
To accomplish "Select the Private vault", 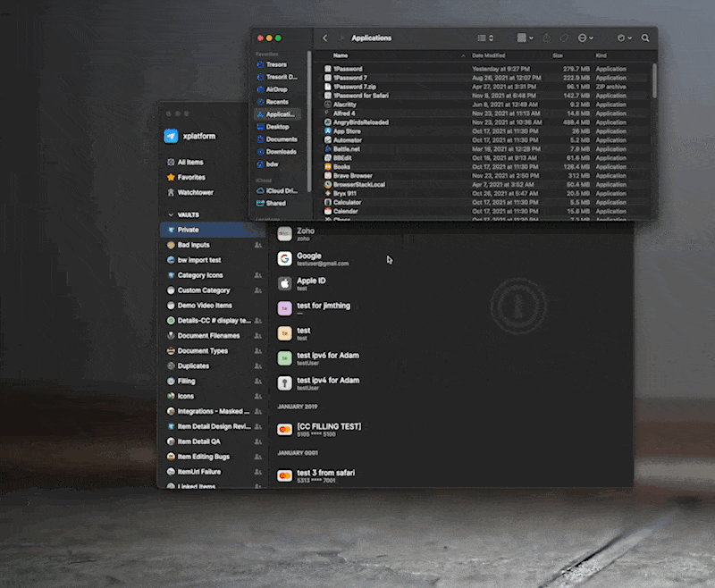I will tap(188, 230).
